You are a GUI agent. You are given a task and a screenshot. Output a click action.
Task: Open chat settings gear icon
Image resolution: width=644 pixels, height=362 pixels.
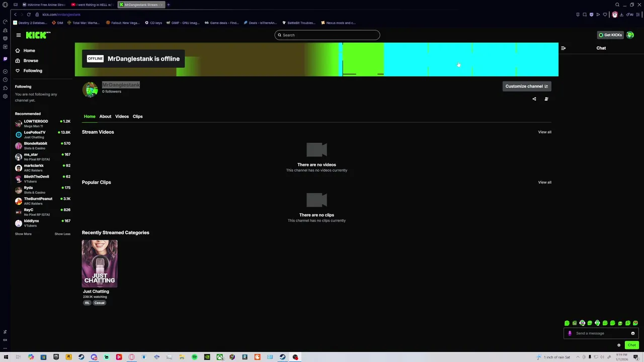coord(619,345)
